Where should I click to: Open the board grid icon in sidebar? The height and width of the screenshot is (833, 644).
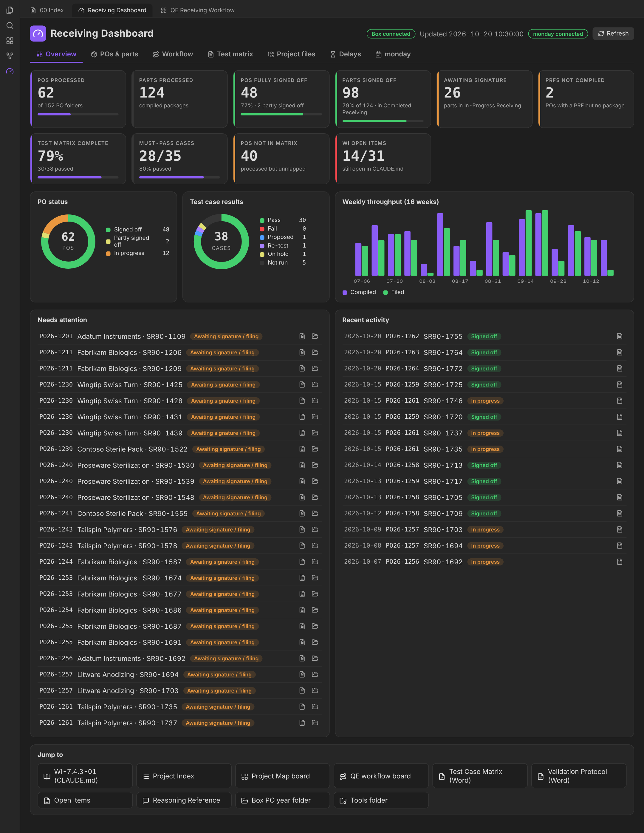pos(10,41)
